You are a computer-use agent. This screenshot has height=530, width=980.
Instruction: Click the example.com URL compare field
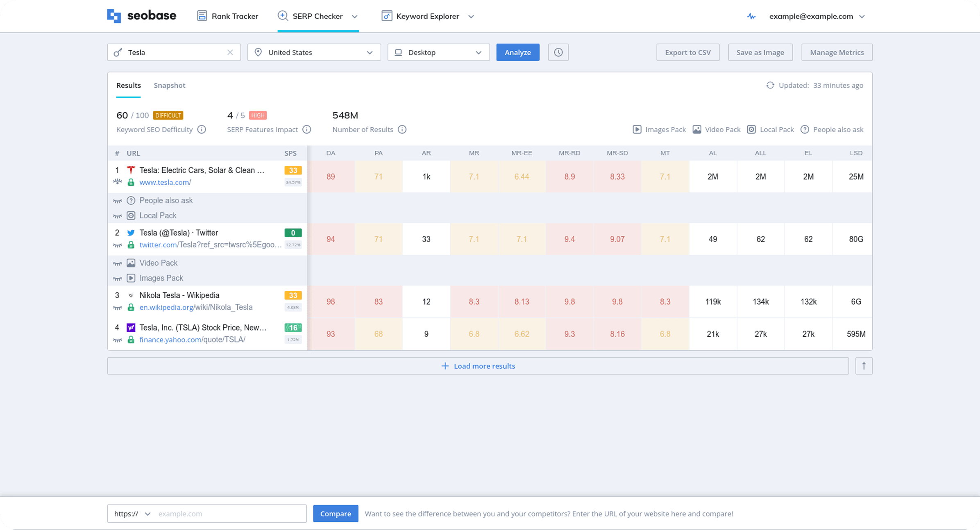pos(229,514)
